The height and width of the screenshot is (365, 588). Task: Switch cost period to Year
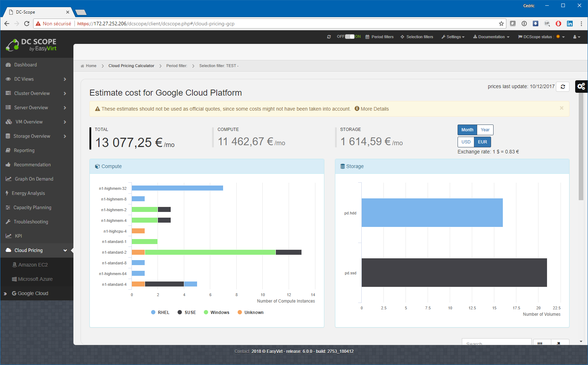(x=485, y=130)
